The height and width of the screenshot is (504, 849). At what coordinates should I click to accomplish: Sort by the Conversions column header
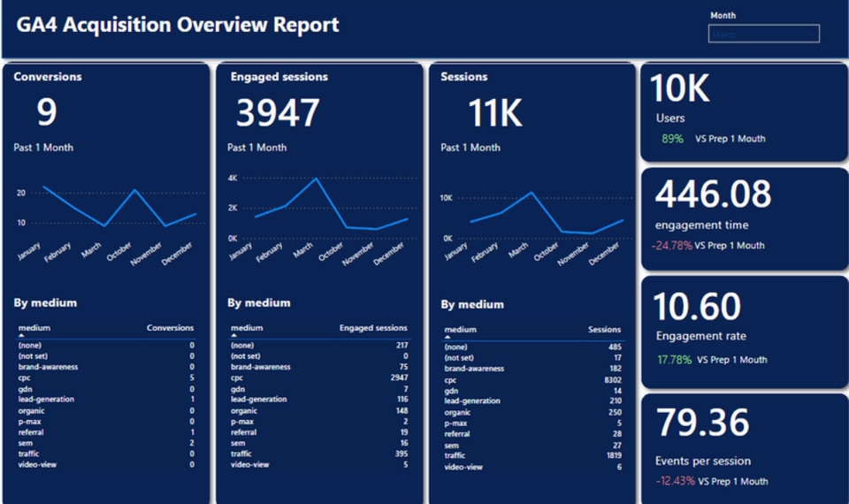pos(170,327)
